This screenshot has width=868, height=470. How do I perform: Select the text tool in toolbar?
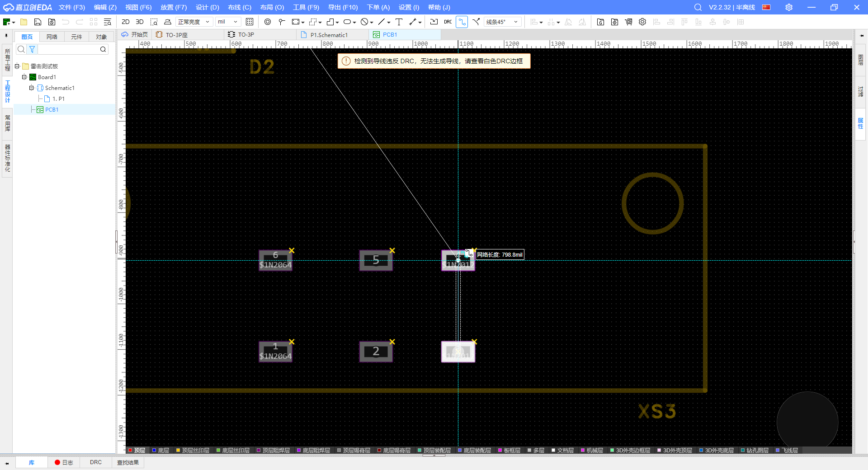point(399,22)
